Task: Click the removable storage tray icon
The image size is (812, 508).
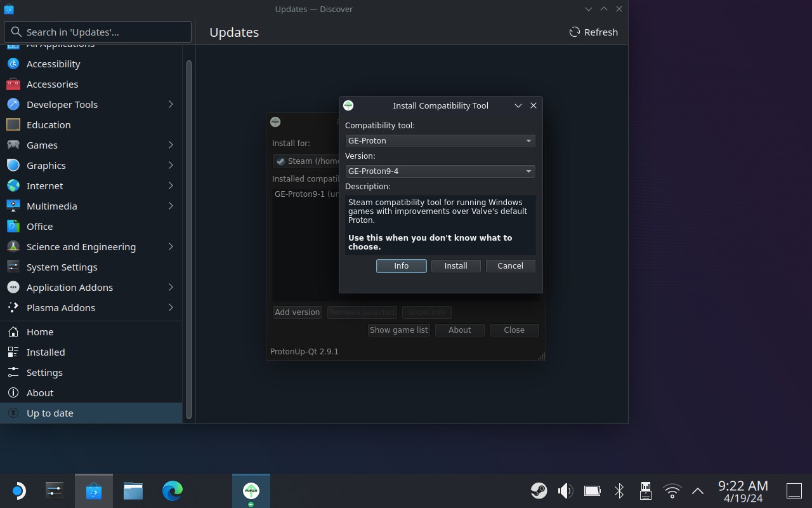Action: [645, 491]
